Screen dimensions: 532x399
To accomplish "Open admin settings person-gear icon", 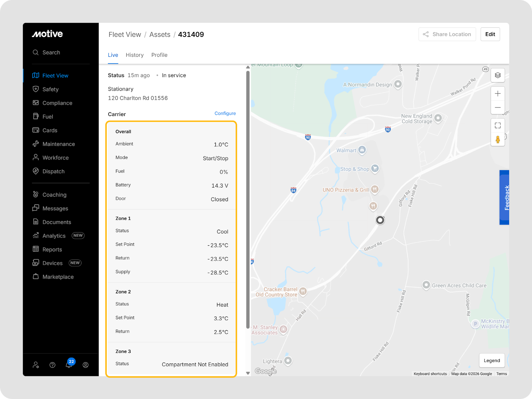I will 36,365.
